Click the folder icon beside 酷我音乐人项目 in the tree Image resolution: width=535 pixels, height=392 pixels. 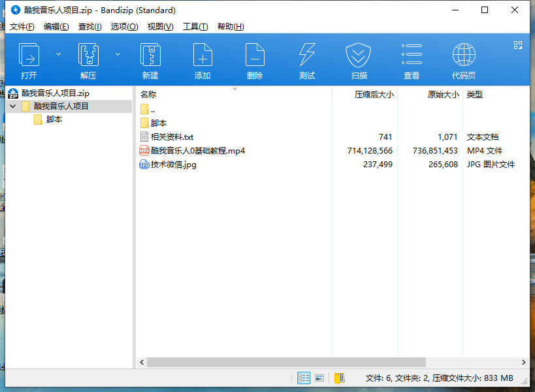[x=25, y=106]
